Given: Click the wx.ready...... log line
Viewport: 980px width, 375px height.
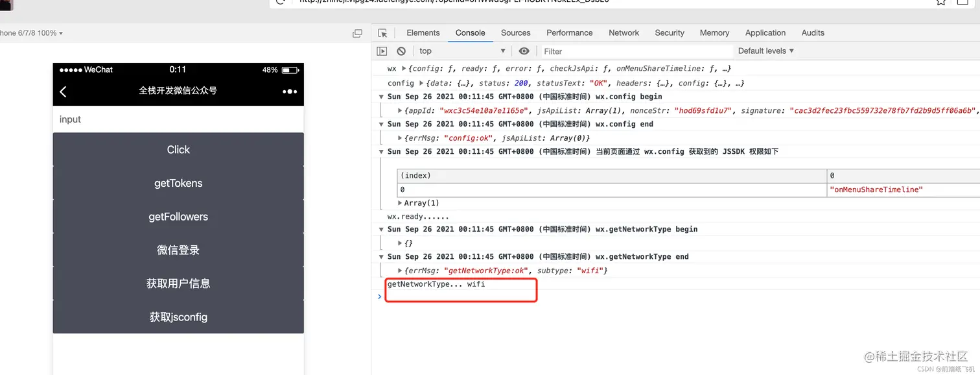Looking at the screenshot, I should [418, 217].
